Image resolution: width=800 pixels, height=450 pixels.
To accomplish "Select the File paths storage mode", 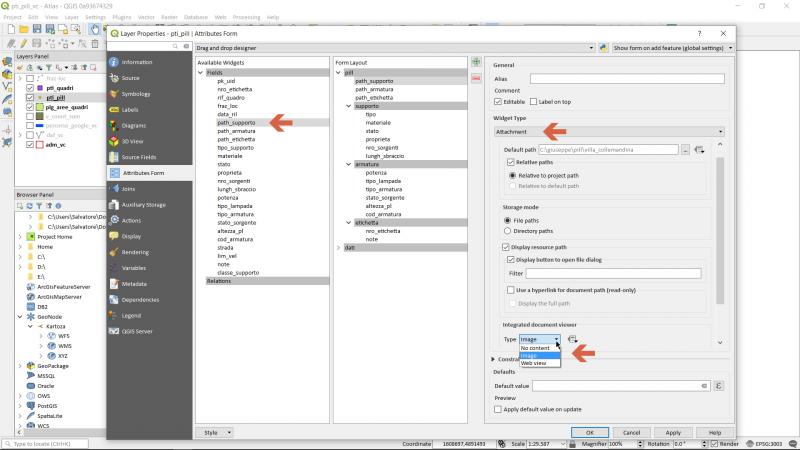I will tap(507, 220).
